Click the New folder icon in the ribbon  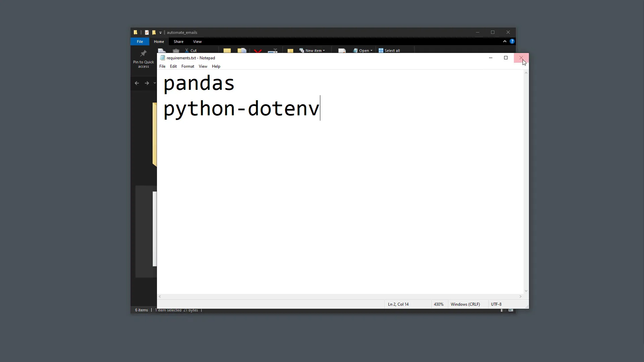coord(290,50)
